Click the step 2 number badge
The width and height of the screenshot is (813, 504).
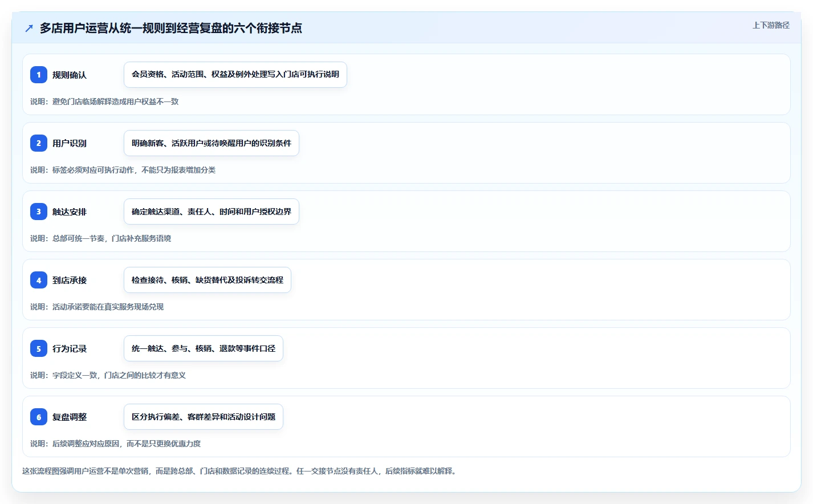(x=39, y=143)
